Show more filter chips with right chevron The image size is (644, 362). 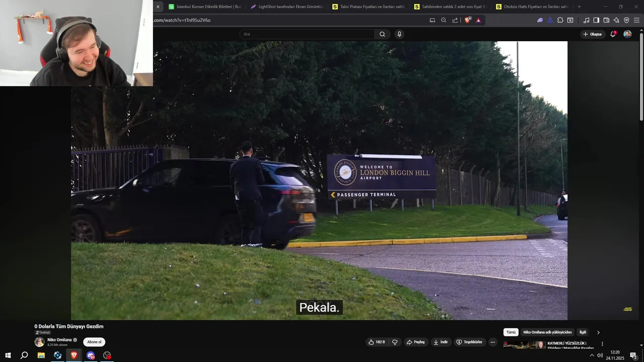coord(598,332)
